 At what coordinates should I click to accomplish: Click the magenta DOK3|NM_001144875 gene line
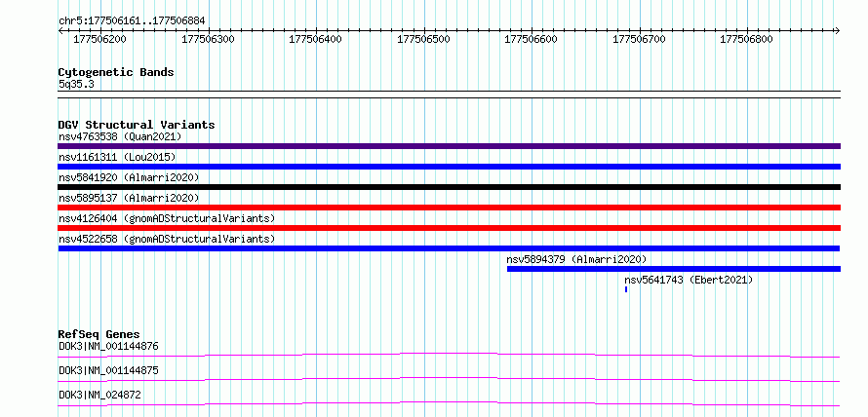pyautogui.click(x=449, y=379)
